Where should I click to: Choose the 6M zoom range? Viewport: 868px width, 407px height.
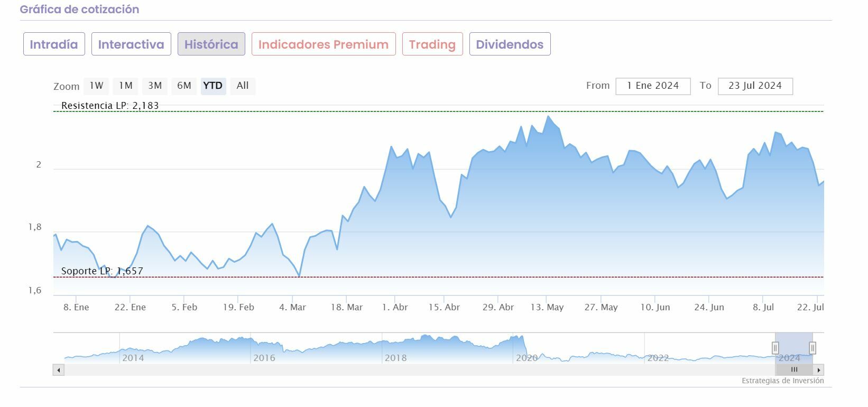coord(184,86)
